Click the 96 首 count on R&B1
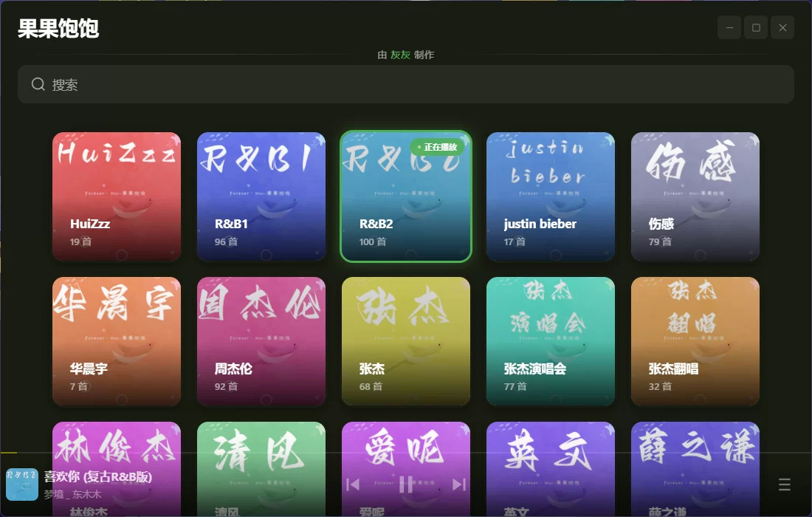Image resolution: width=812 pixels, height=517 pixels. click(x=227, y=242)
